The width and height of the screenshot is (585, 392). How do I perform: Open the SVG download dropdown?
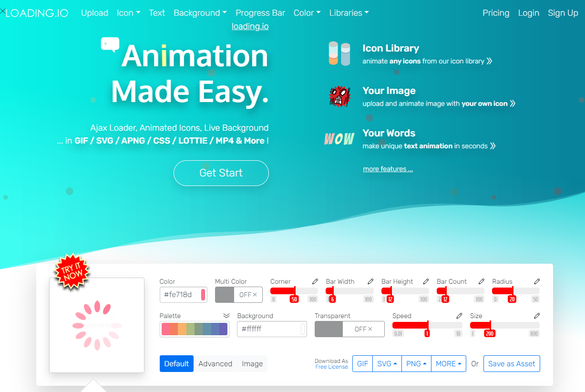click(387, 364)
